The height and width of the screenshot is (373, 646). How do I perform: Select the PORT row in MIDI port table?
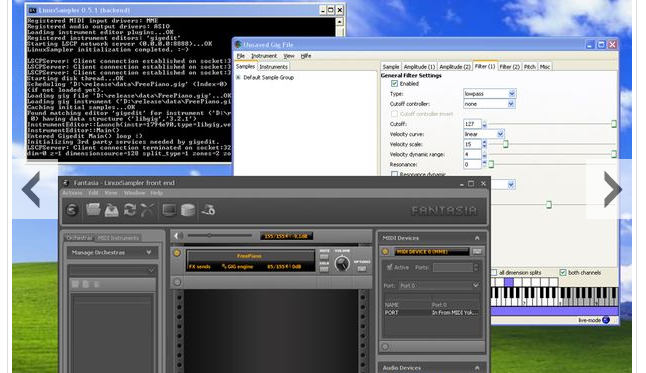431,312
